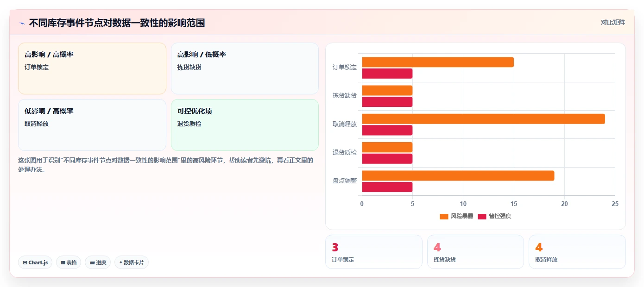Screen dimensions: 644x287
Task: Toggle the 风险暴露 legend entry
Action: tap(456, 216)
